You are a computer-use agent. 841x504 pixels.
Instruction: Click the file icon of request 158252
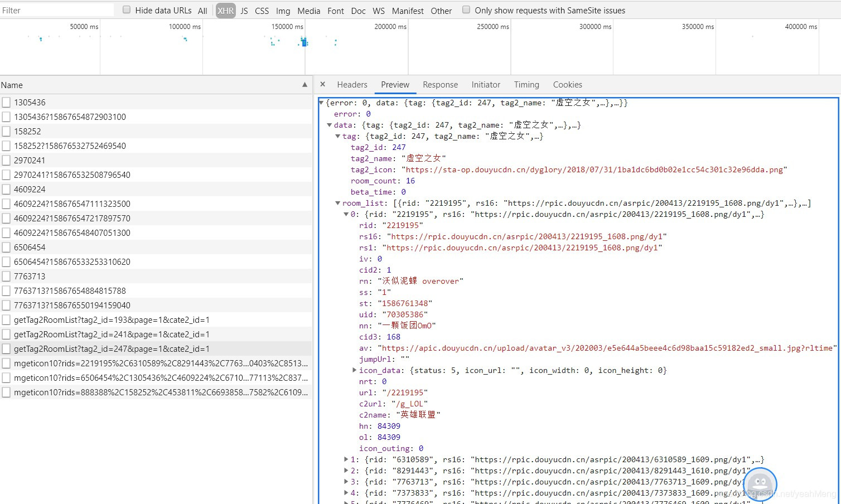coord(6,132)
